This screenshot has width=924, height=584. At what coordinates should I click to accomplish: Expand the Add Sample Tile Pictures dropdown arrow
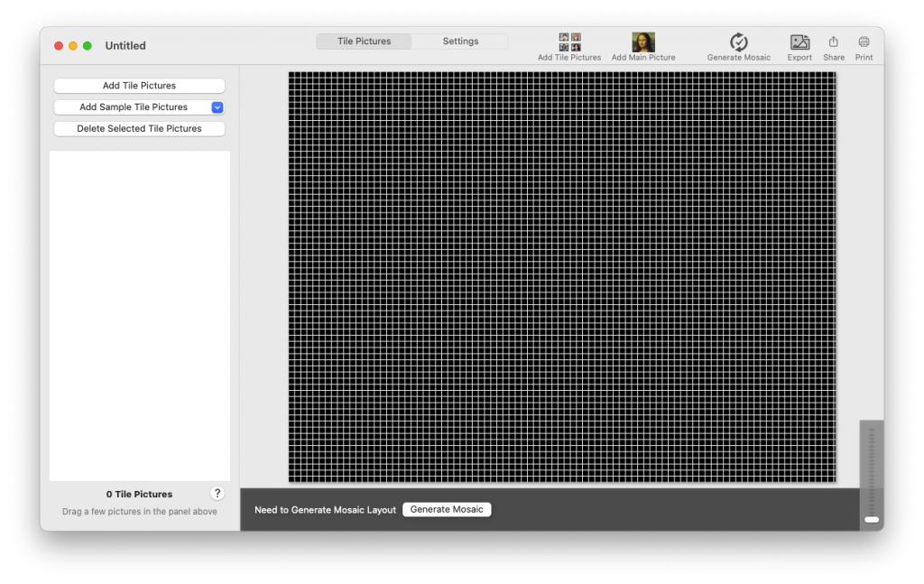217,107
